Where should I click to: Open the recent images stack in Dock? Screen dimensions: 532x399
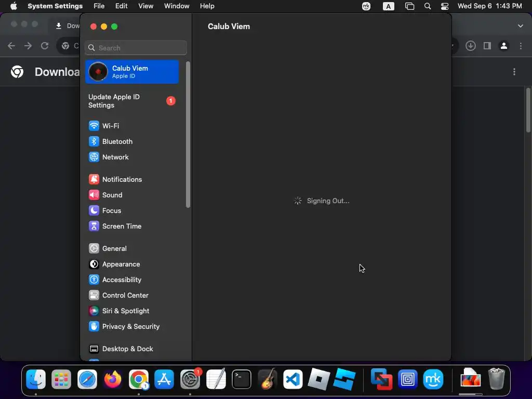coord(470,378)
